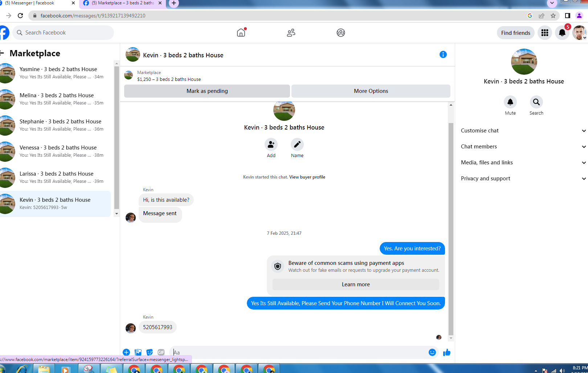
Task: Click the 'Hi, is this available?' message
Action: coord(166,200)
